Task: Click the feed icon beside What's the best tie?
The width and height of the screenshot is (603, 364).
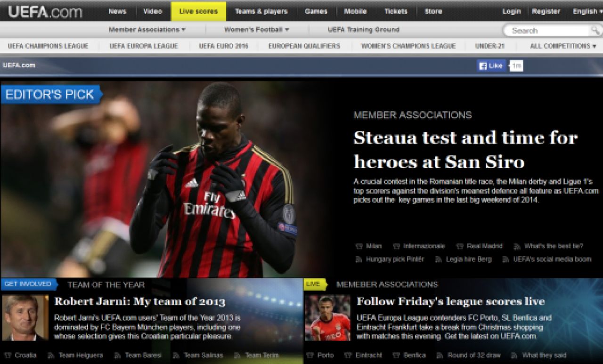Action: (517, 246)
